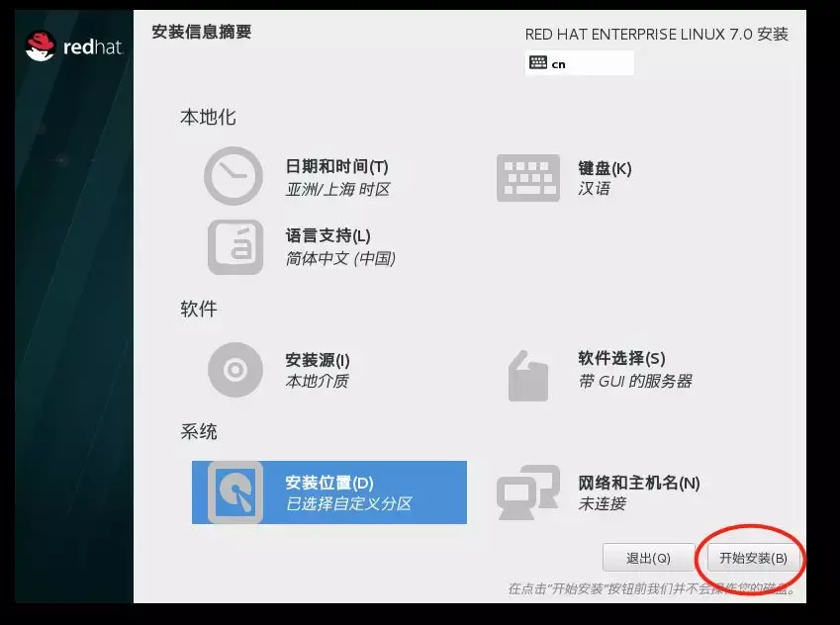The width and height of the screenshot is (840, 625).
Task: Click the keyboard layout icon for 键盘(K)
Action: (x=528, y=178)
